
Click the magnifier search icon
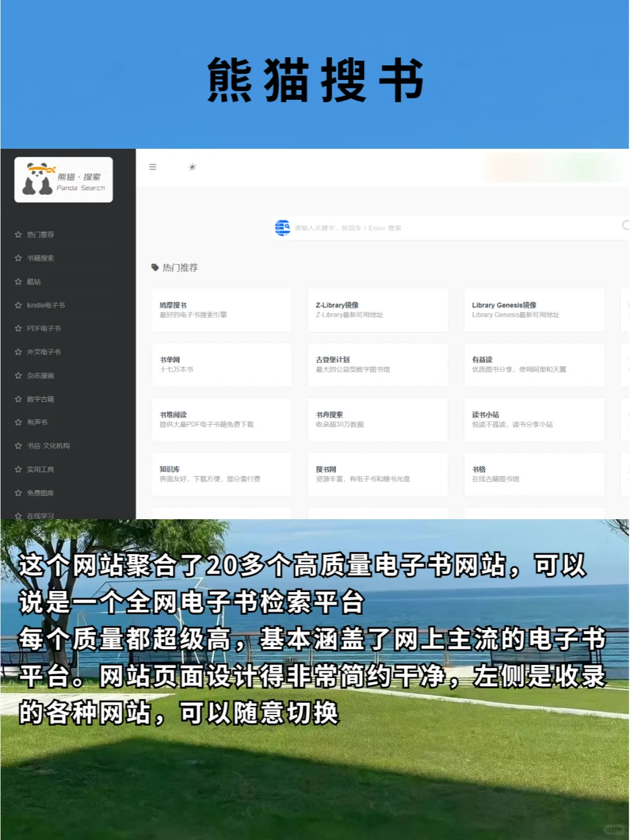[x=625, y=225]
